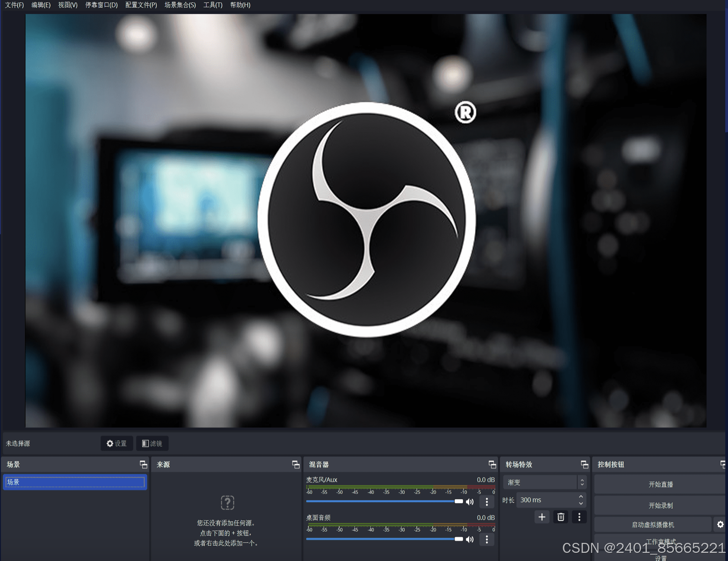This screenshot has width=728, height=561.
Task: Open the 文件(F) menu
Action: pos(14,5)
